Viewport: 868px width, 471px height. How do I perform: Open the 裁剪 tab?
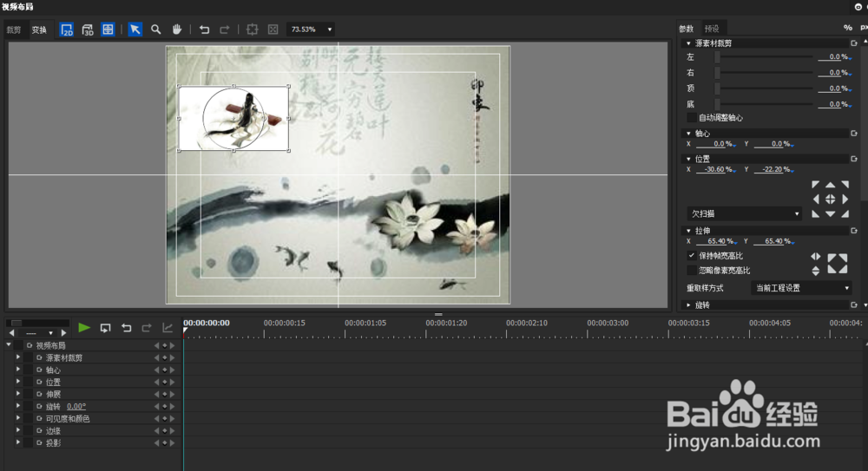pos(14,29)
